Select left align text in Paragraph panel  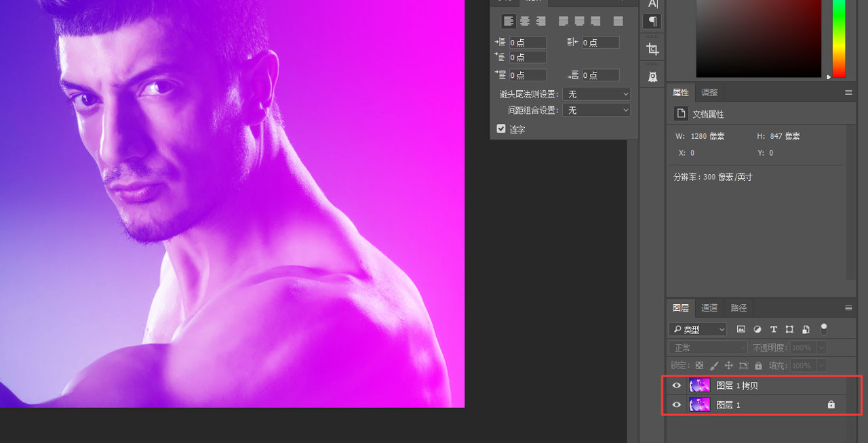(509, 21)
